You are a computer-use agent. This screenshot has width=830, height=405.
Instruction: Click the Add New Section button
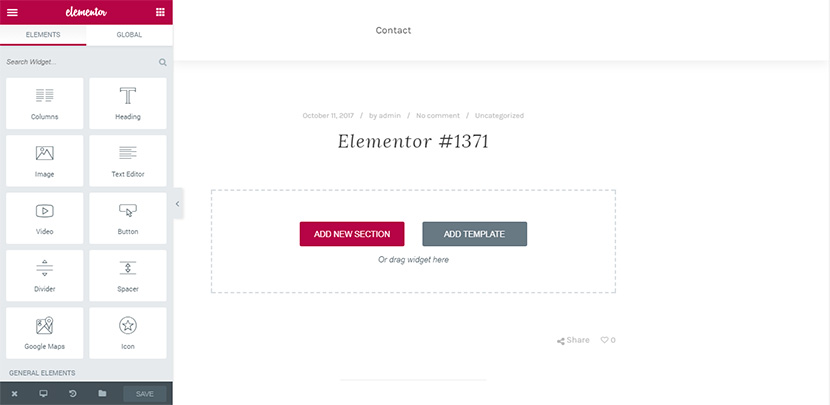click(352, 234)
